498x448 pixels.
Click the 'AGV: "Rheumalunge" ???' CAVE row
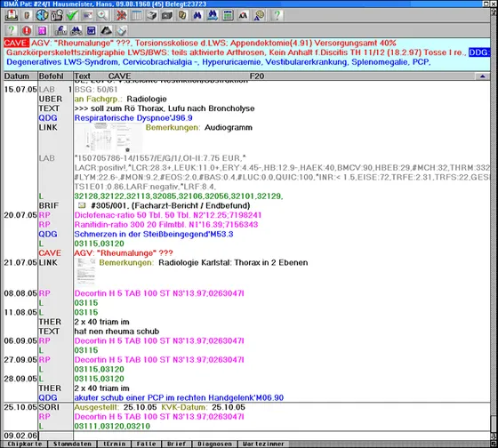tap(124, 253)
